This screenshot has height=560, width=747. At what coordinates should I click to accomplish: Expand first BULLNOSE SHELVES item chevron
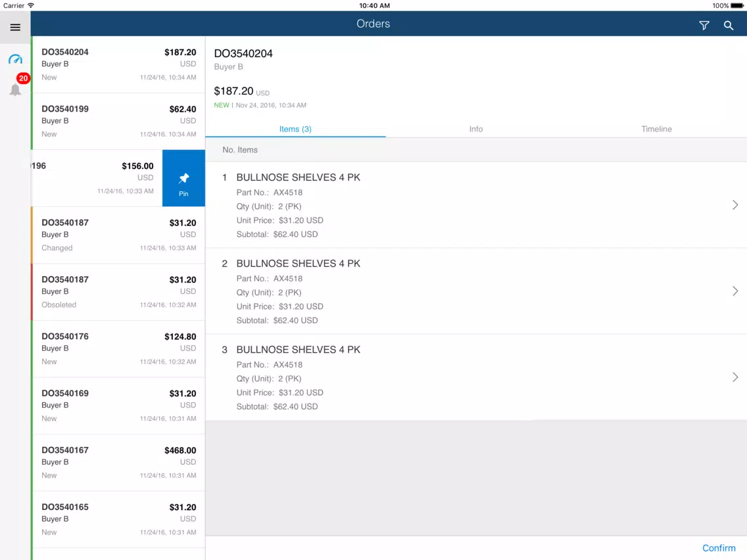click(x=735, y=205)
